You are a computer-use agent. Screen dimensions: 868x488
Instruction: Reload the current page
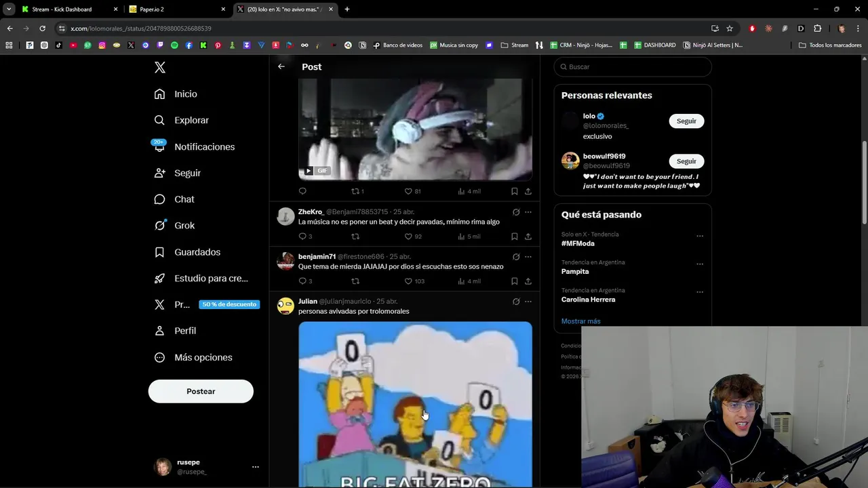42,28
